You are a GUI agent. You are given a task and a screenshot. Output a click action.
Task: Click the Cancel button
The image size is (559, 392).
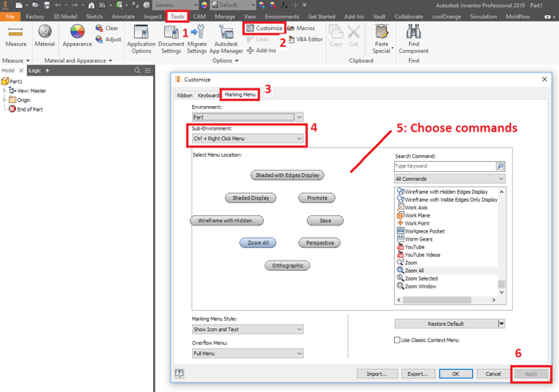tap(493, 374)
